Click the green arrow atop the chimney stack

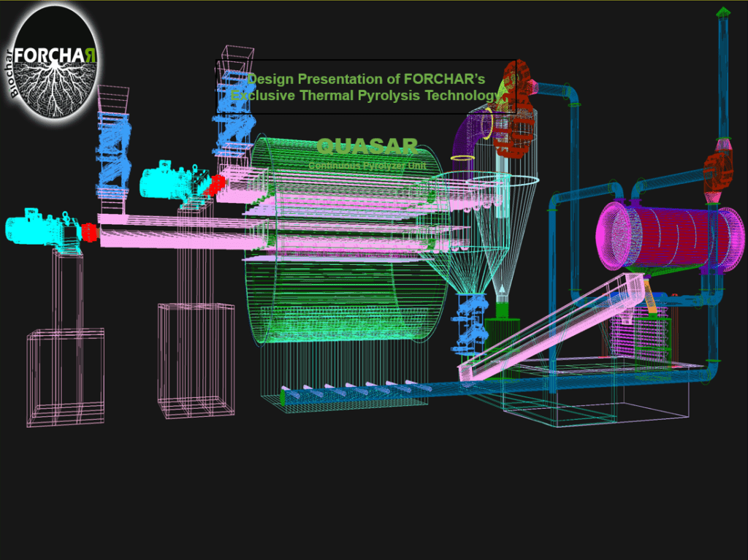[723, 12]
